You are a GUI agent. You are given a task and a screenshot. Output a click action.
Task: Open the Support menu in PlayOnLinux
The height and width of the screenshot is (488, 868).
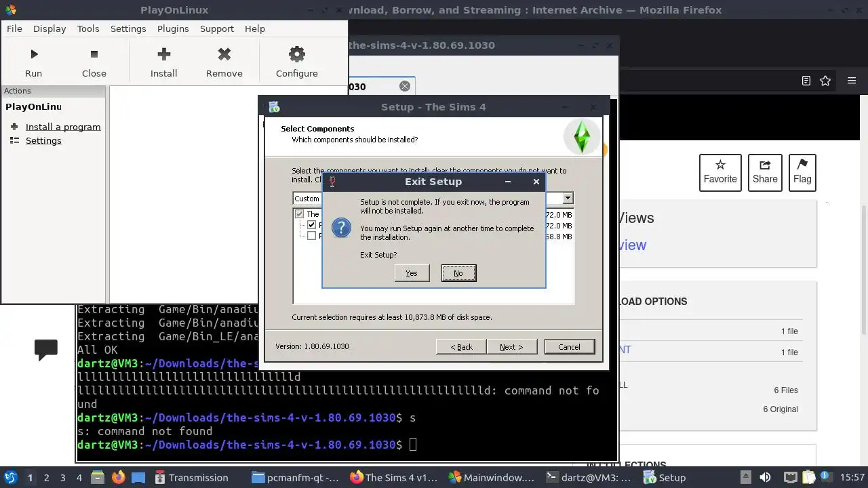pos(217,28)
